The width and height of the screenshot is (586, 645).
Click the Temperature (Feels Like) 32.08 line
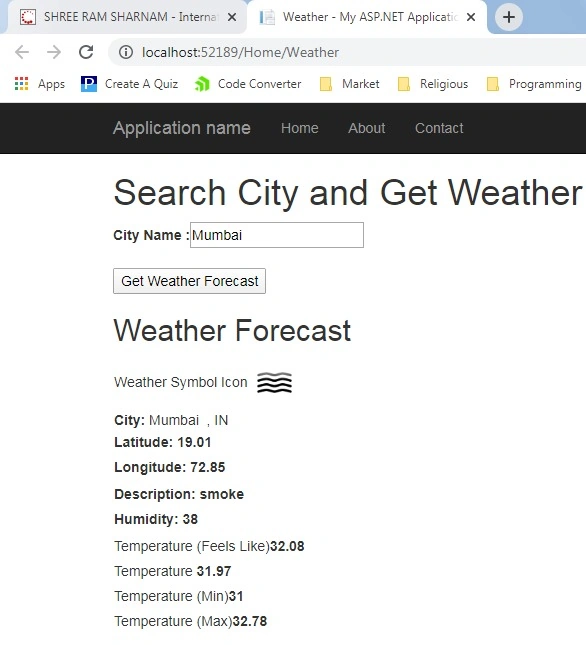click(x=209, y=546)
